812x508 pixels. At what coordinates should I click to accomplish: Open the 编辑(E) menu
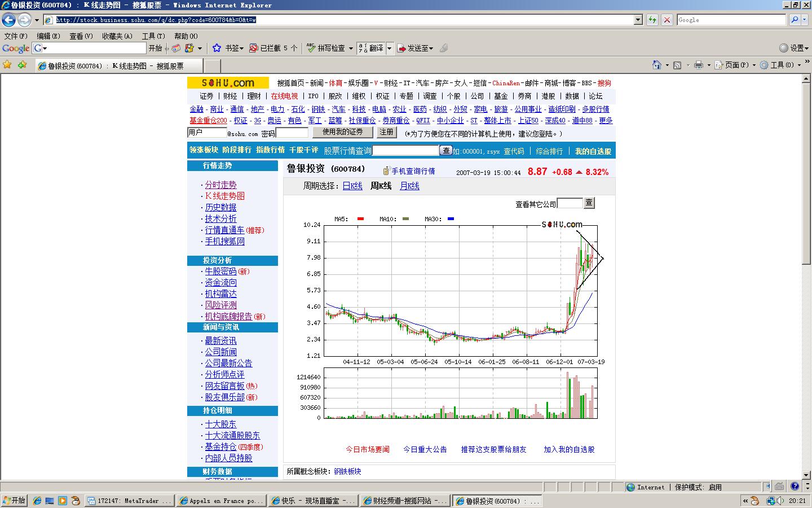tap(48, 36)
